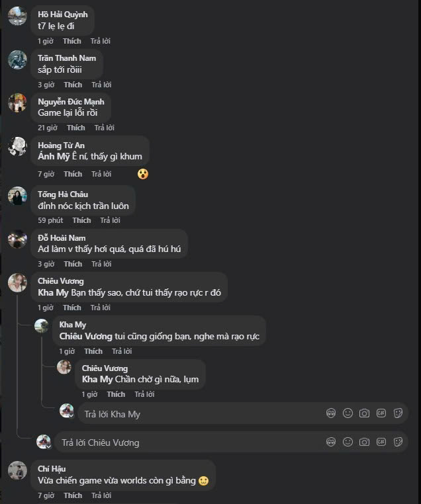Open avatar stickers in the Kha My reply box
421x504 pixels.
tap(331, 413)
